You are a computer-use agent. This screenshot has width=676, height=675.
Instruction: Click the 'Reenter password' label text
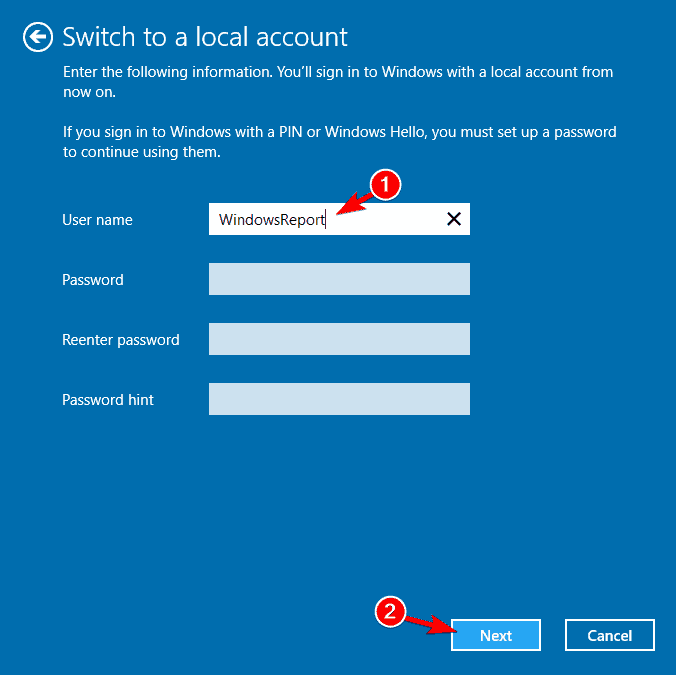click(121, 340)
